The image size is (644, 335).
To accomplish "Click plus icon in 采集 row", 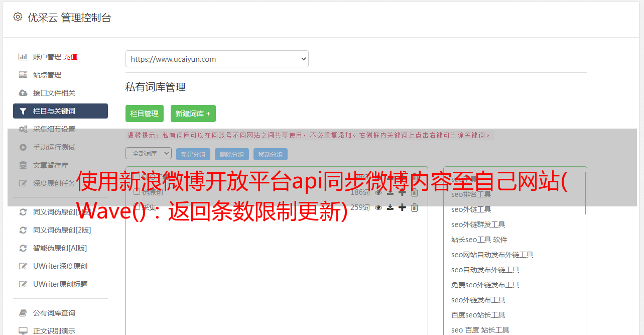I will click(402, 207).
